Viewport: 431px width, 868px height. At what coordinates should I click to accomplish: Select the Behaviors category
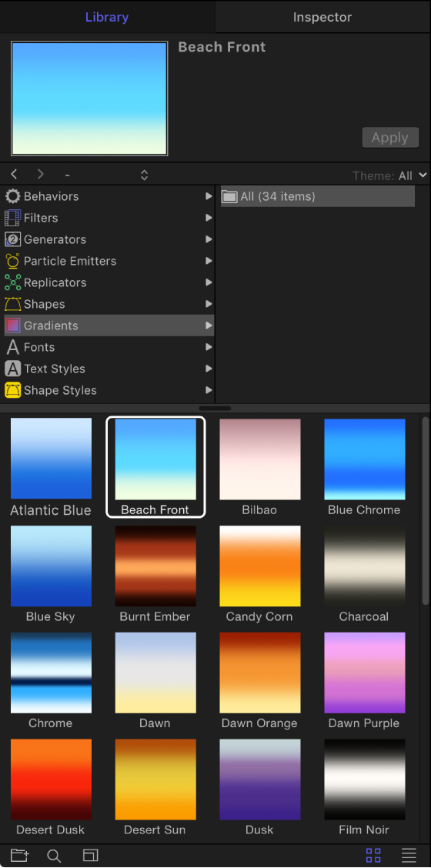pyautogui.click(x=109, y=196)
